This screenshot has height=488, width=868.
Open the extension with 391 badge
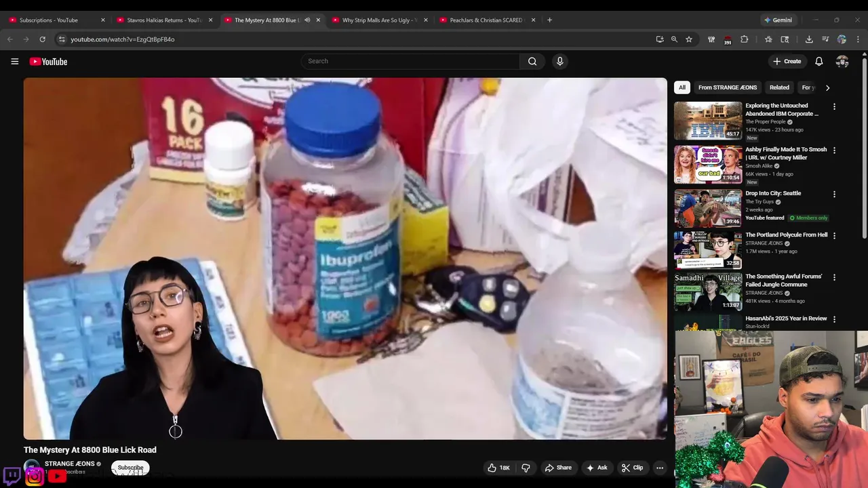point(727,39)
